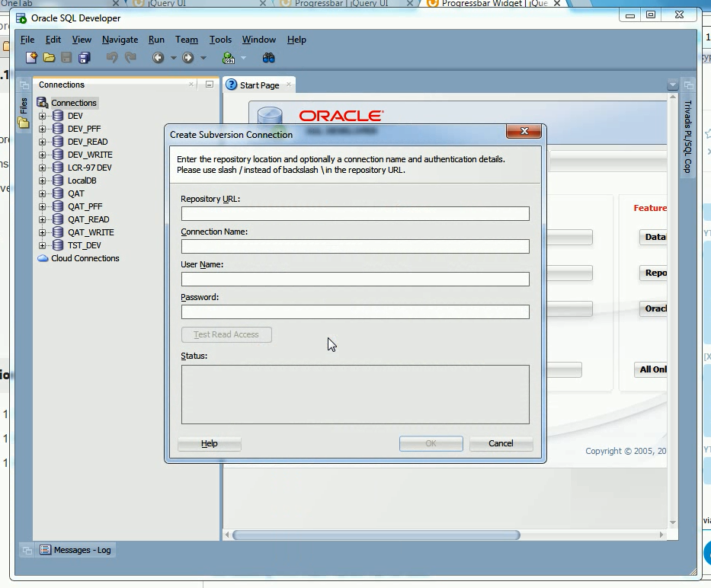
Task: Expand the DEV connection node
Action: (42, 116)
